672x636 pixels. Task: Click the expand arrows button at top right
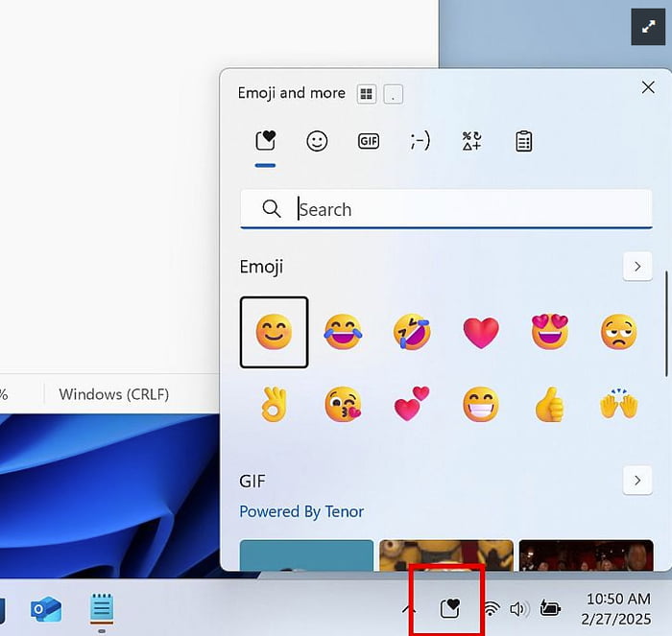click(648, 27)
